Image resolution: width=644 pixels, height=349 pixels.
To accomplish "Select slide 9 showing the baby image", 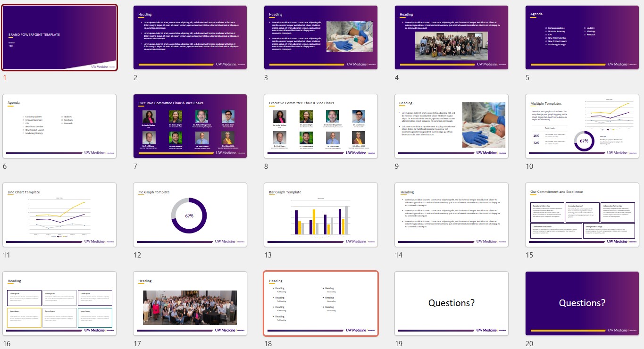I will 451,125.
